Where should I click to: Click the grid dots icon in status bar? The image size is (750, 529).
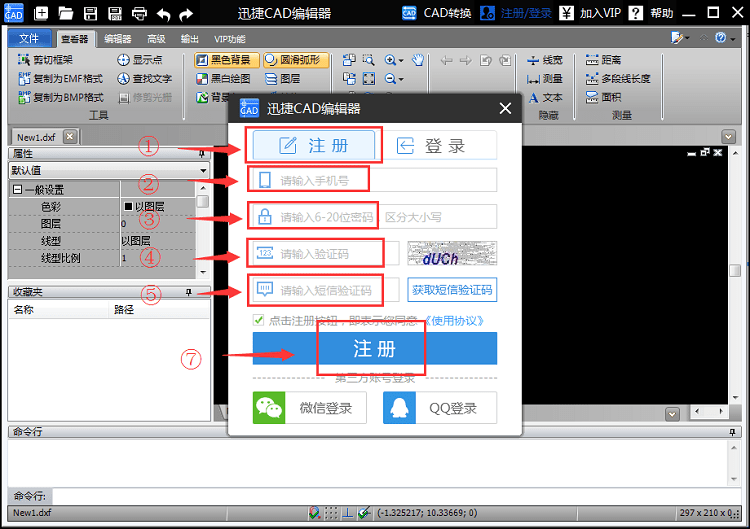[x=331, y=513]
